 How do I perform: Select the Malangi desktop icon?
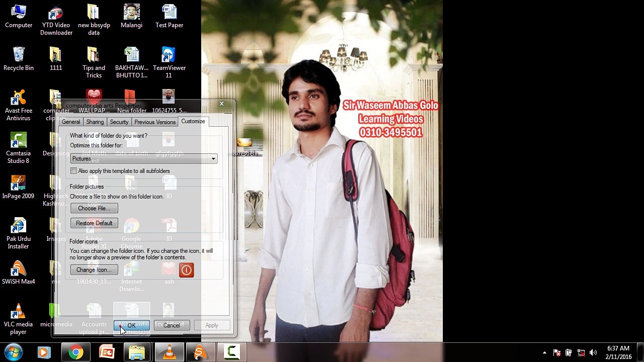131,17
